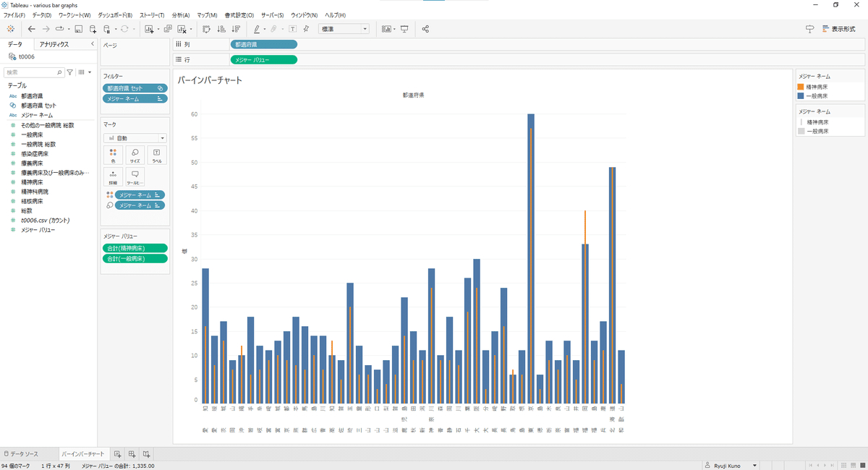Open the データ(D) menu

pyautogui.click(x=42, y=15)
